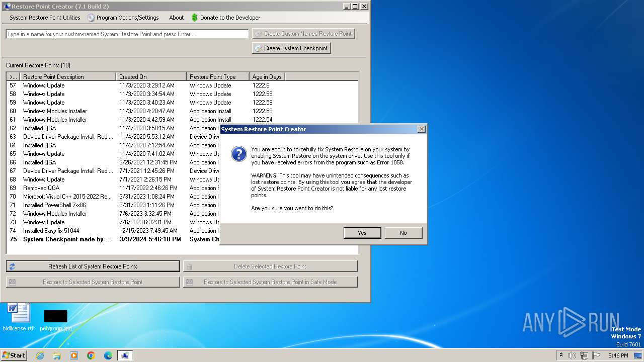Click Restore to Selected System Restore Point

point(93,282)
